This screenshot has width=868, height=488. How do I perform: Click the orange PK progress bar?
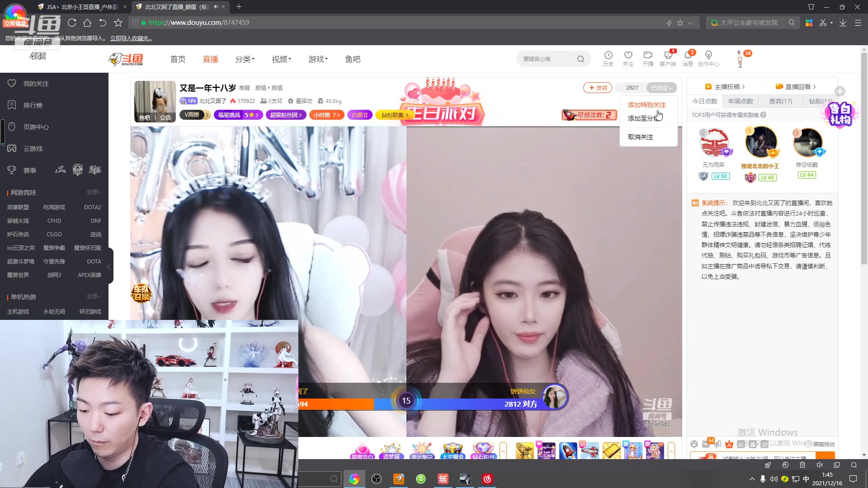[x=336, y=404]
